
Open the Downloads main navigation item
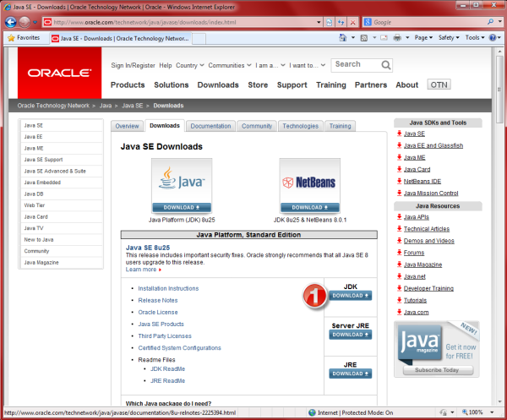point(218,85)
